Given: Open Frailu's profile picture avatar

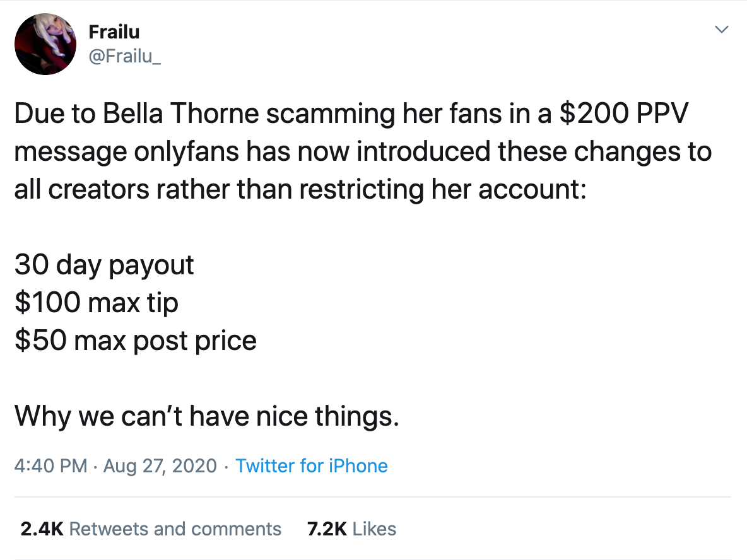Looking at the screenshot, I should tap(45, 44).
